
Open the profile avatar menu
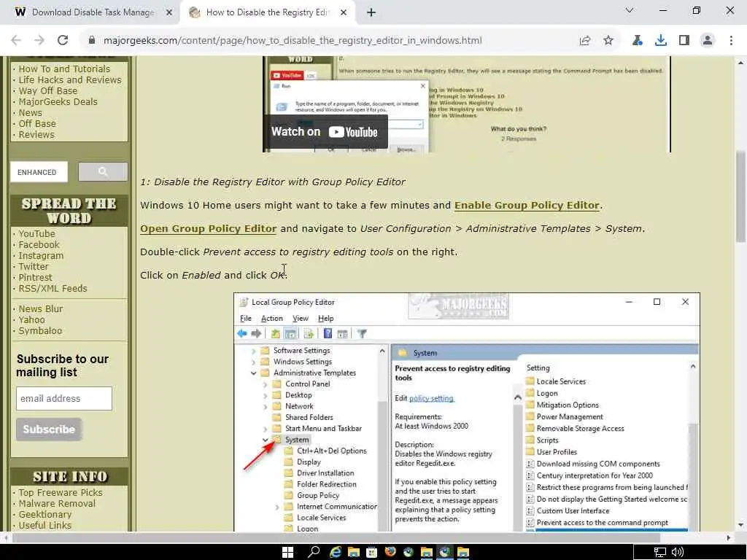pos(708,41)
